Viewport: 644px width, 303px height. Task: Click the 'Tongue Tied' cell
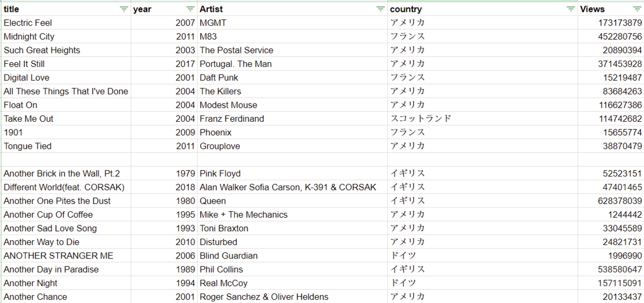[x=66, y=146]
